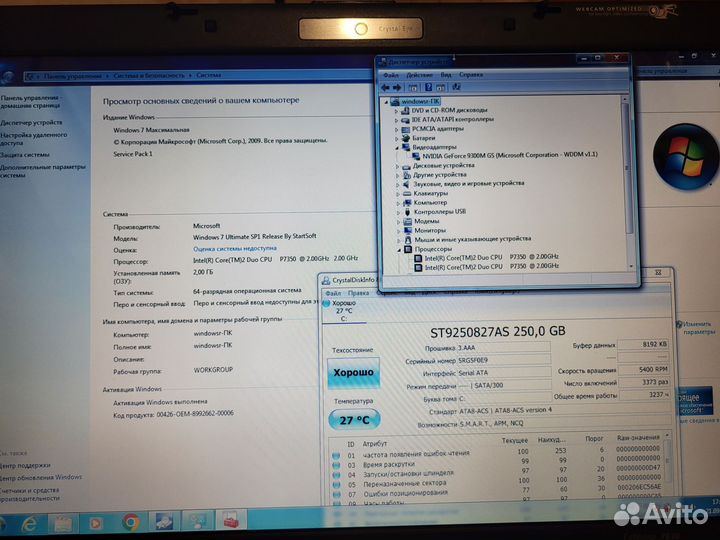Open the Правка menu in CrystalDiskInfo

coord(358,293)
